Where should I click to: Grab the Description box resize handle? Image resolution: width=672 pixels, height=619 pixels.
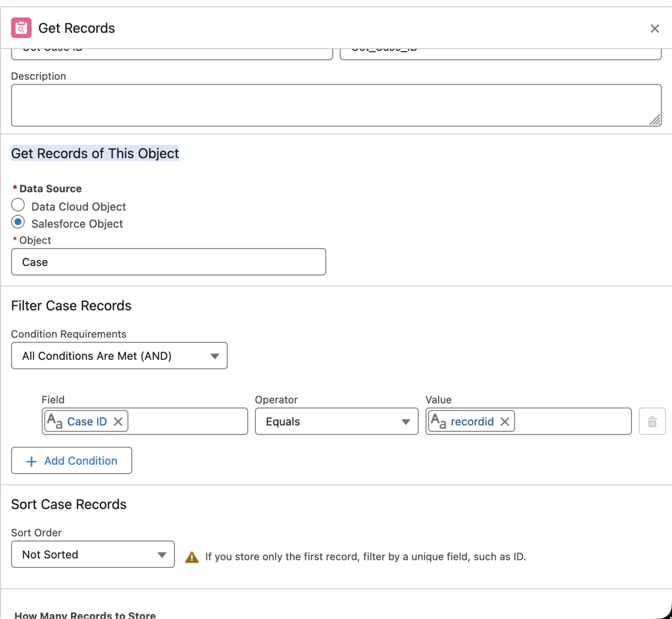coord(655,121)
